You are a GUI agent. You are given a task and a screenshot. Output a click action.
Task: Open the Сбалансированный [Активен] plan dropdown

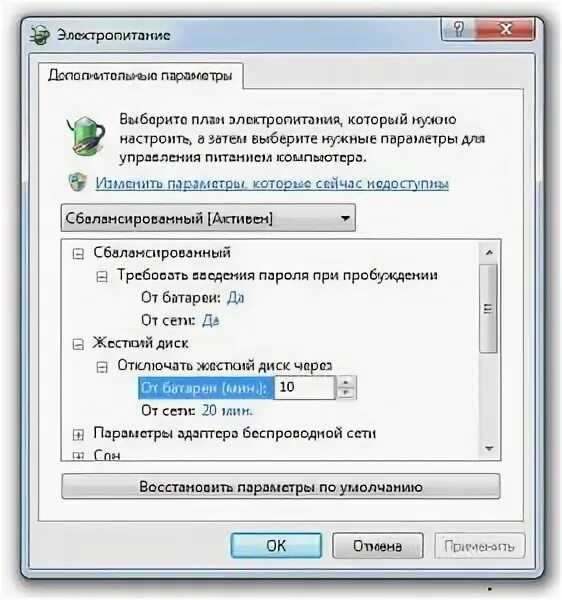(x=208, y=218)
